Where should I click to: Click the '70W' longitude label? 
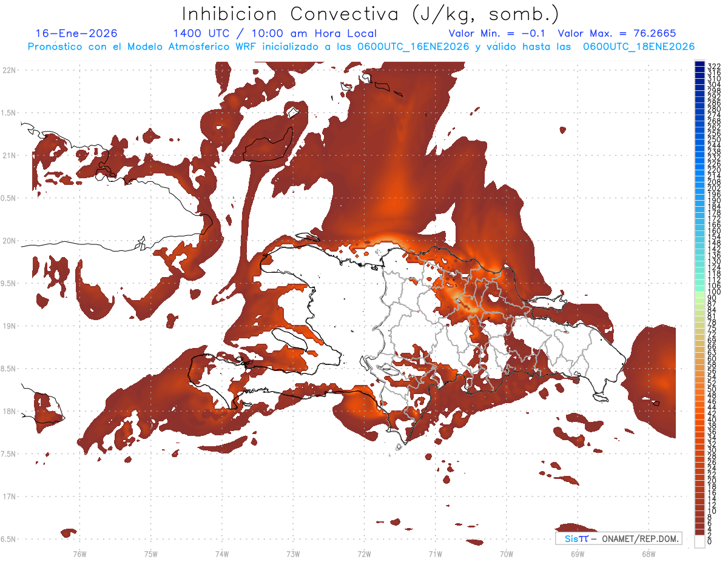point(507,554)
